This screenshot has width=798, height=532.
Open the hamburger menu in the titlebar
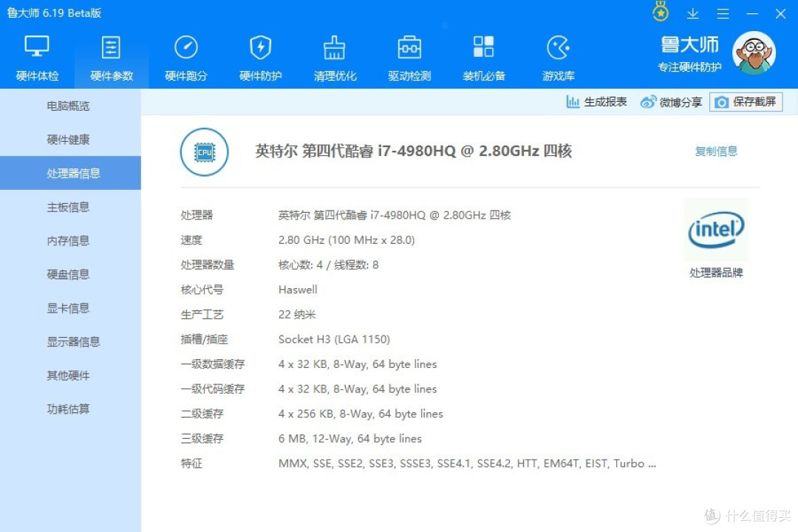(722, 13)
